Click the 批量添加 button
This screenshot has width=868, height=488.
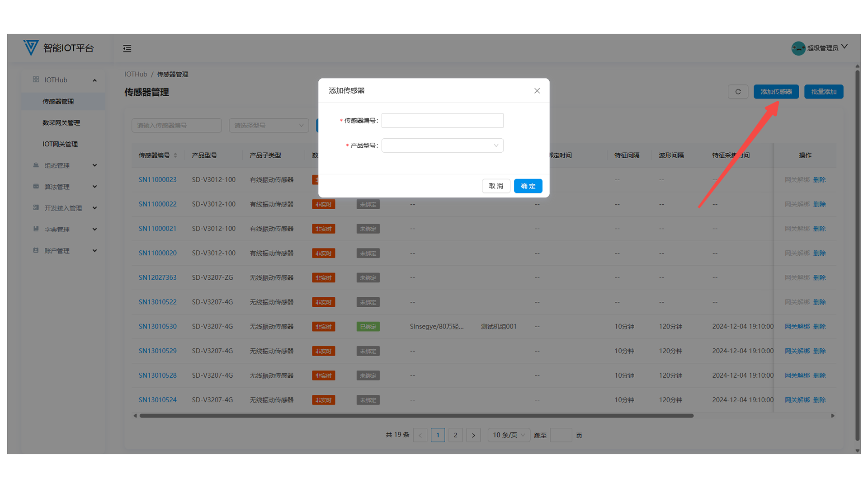pyautogui.click(x=824, y=92)
